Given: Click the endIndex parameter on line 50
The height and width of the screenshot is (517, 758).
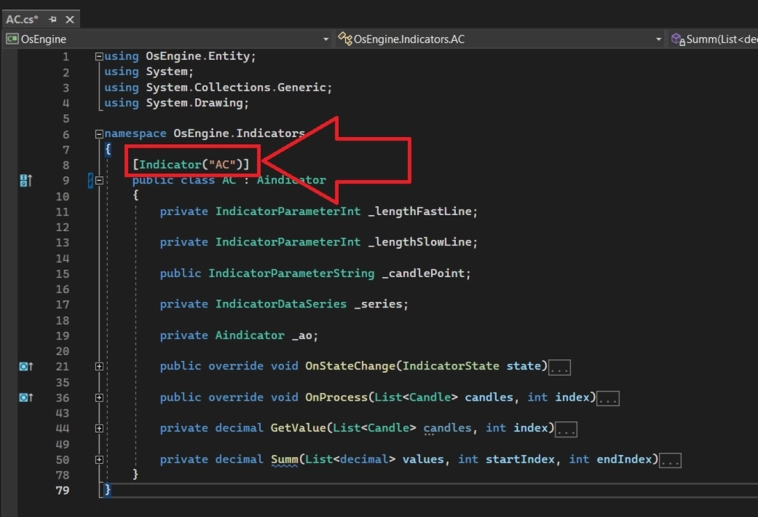Looking at the screenshot, I should (624, 459).
